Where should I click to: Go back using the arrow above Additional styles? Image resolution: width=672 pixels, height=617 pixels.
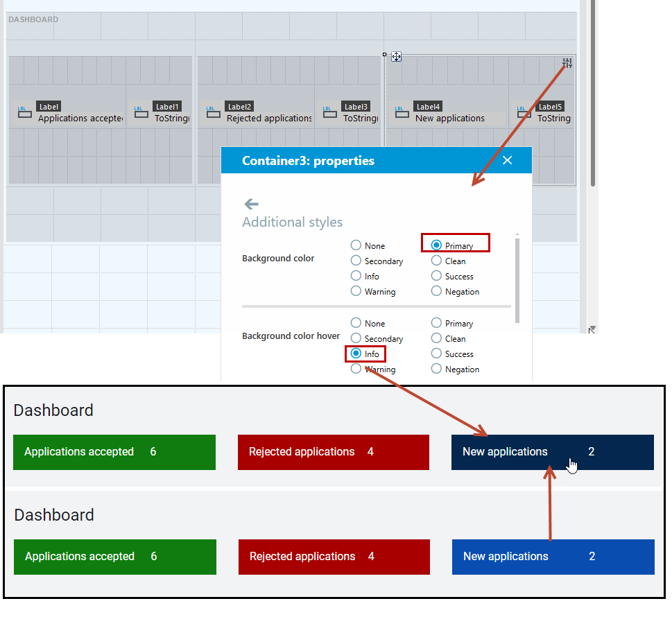pyautogui.click(x=251, y=204)
